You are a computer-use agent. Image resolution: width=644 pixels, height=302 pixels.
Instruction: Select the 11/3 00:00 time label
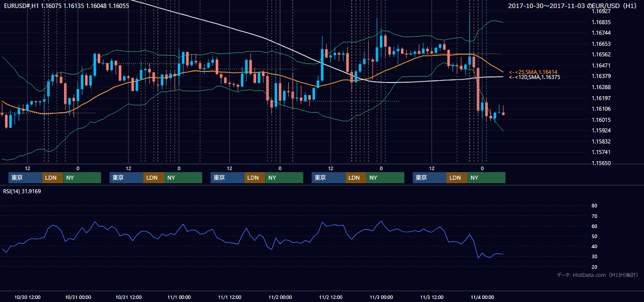click(381, 297)
